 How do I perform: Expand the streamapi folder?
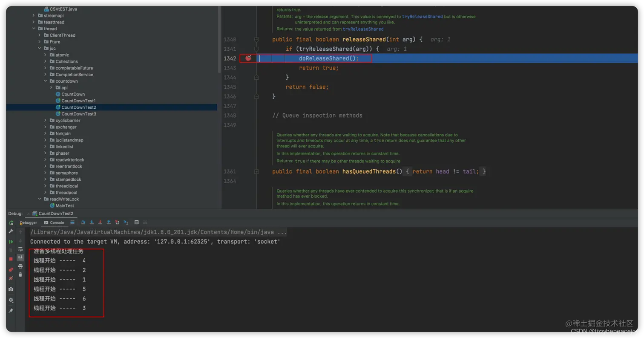coord(34,16)
